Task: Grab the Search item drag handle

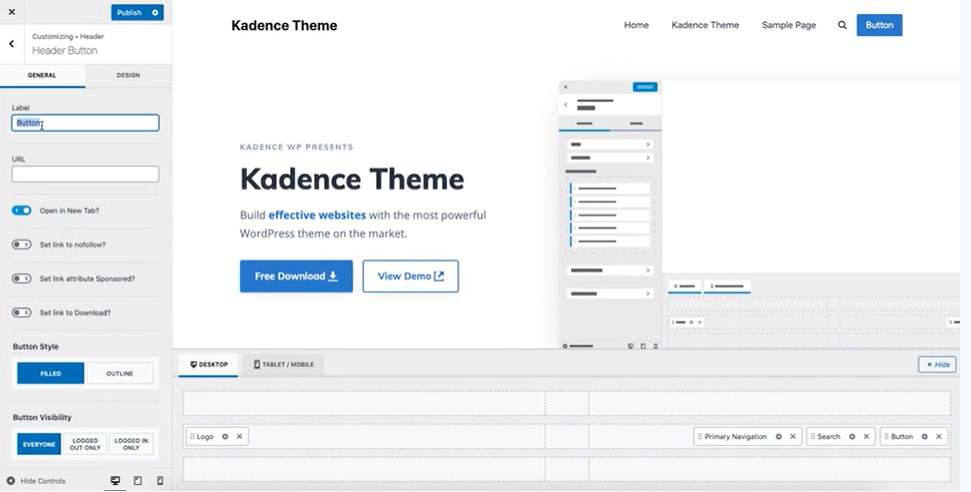Action: point(812,437)
